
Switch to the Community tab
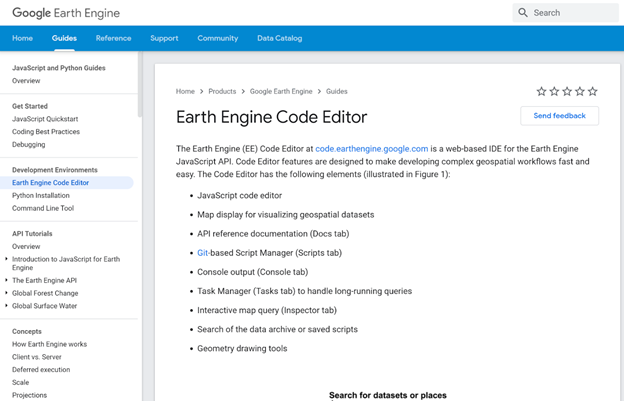click(x=218, y=38)
